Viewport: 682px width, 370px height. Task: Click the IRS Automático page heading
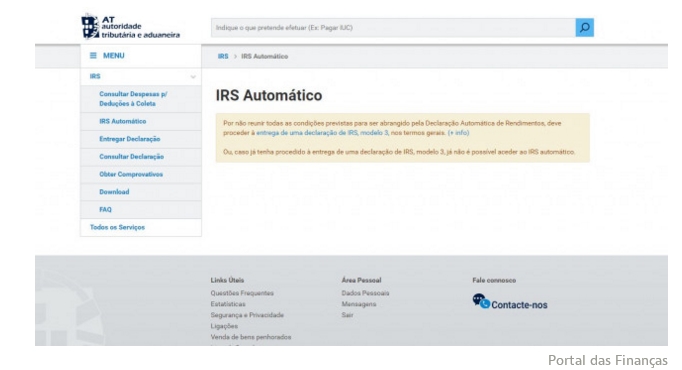pyautogui.click(x=269, y=95)
